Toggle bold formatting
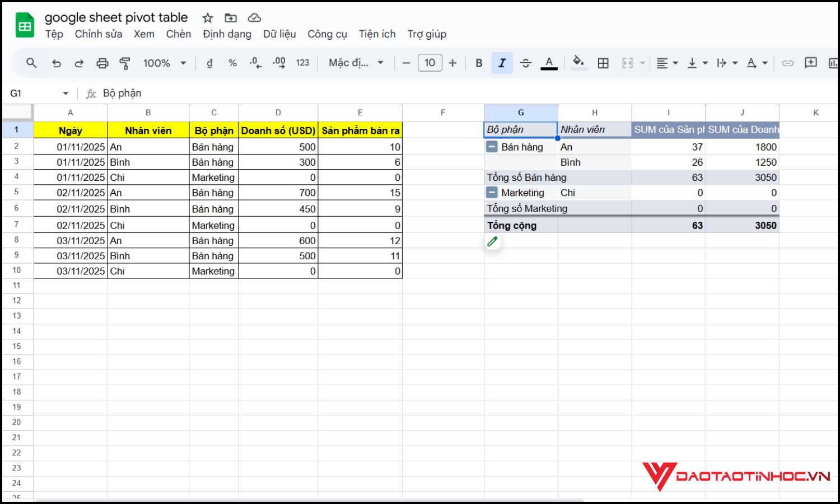 [x=479, y=63]
